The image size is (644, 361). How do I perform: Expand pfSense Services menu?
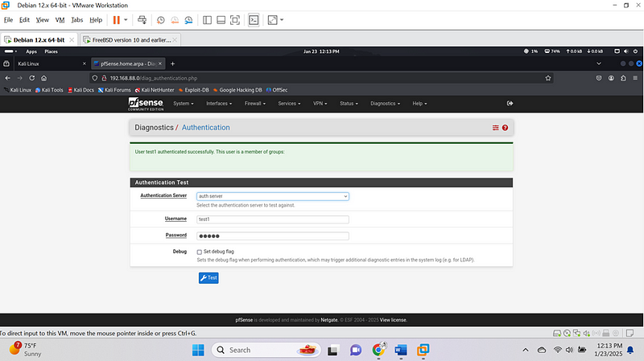tap(289, 104)
